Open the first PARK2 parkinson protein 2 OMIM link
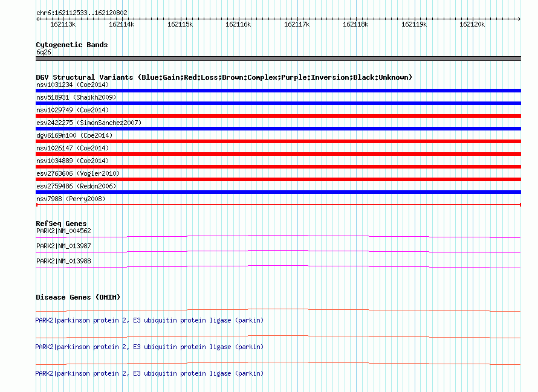Screen dimensions: 538x392 tap(149, 320)
